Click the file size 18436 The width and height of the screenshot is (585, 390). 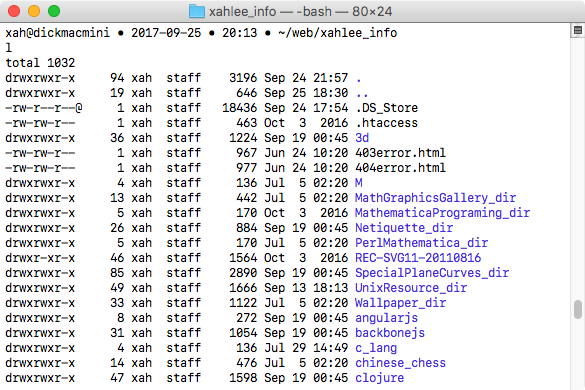pyautogui.click(x=240, y=108)
